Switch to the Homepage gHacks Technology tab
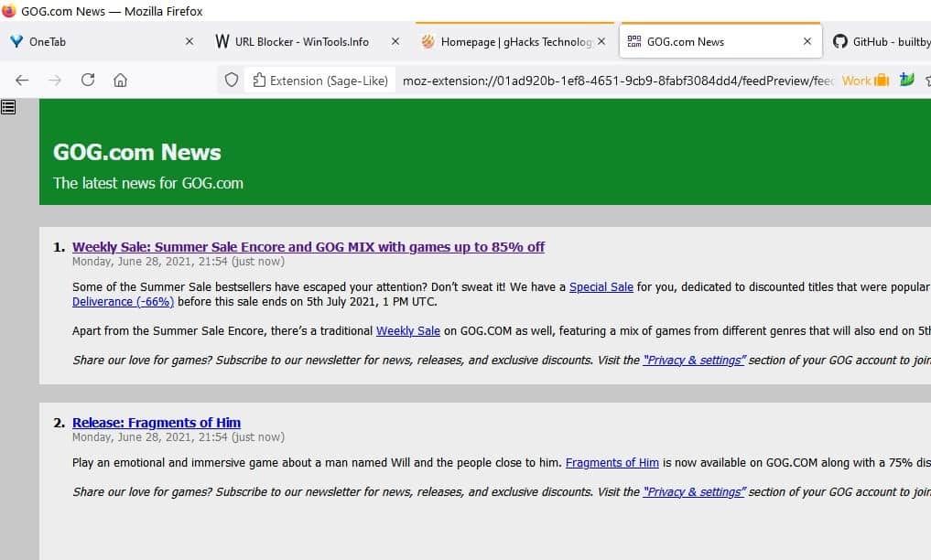This screenshot has width=931, height=560. coord(514,41)
